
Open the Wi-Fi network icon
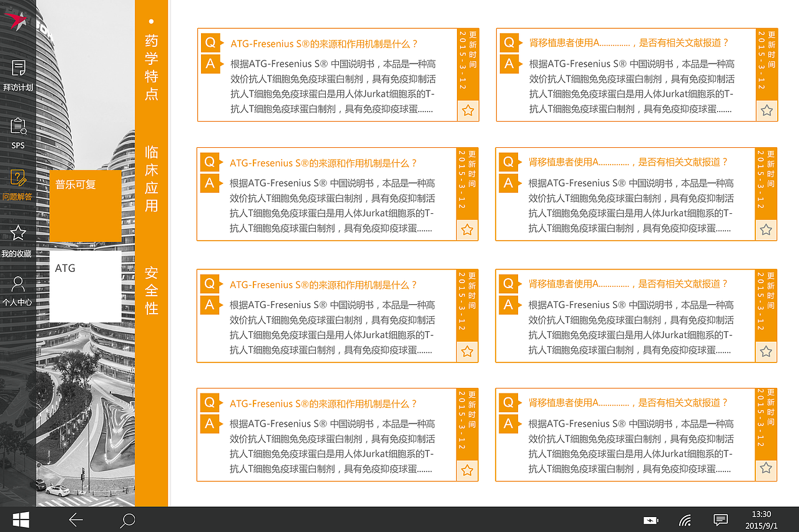click(685, 520)
